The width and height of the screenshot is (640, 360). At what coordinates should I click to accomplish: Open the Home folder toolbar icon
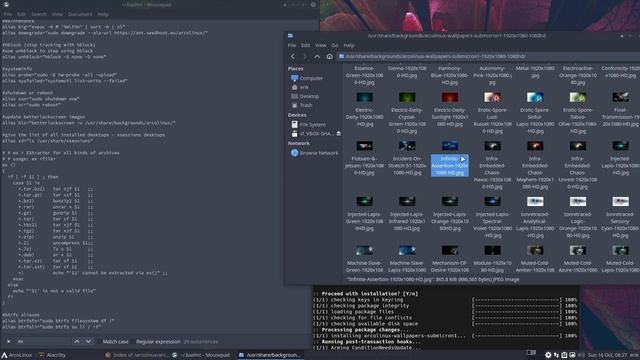(x=329, y=56)
